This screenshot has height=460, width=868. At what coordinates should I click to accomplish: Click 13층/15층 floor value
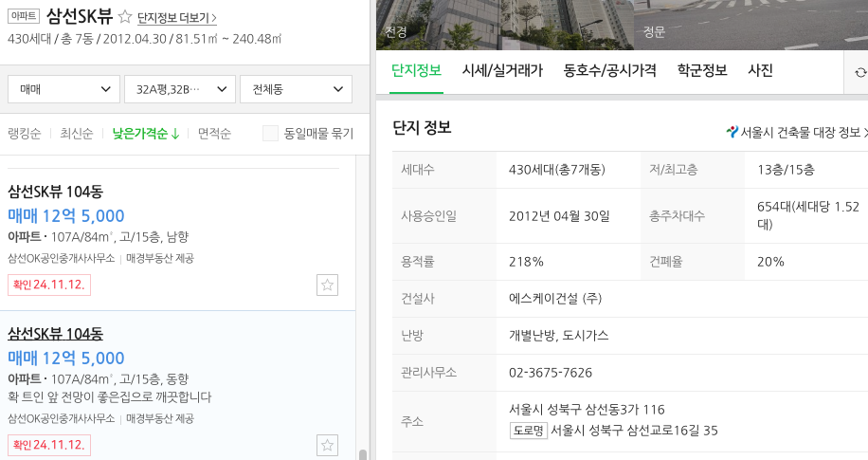(x=786, y=170)
